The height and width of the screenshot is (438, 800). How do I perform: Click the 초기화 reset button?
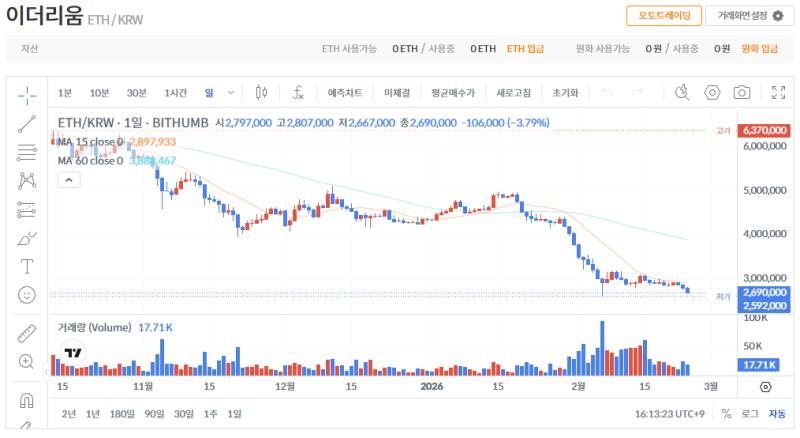coord(565,93)
